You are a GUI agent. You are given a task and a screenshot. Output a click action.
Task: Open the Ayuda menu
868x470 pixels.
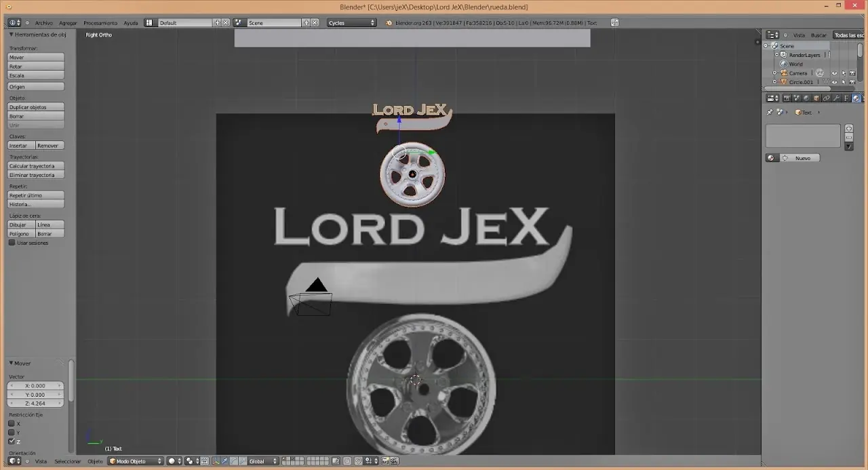coord(131,23)
